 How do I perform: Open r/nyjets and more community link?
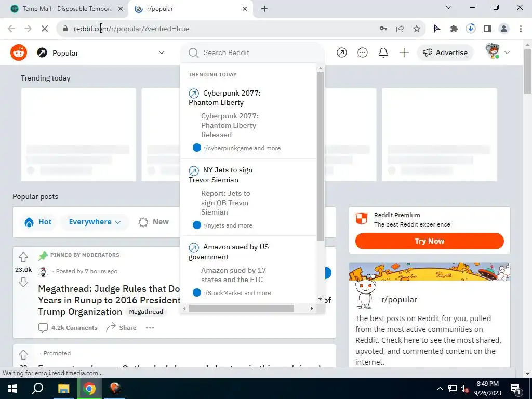(228, 225)
